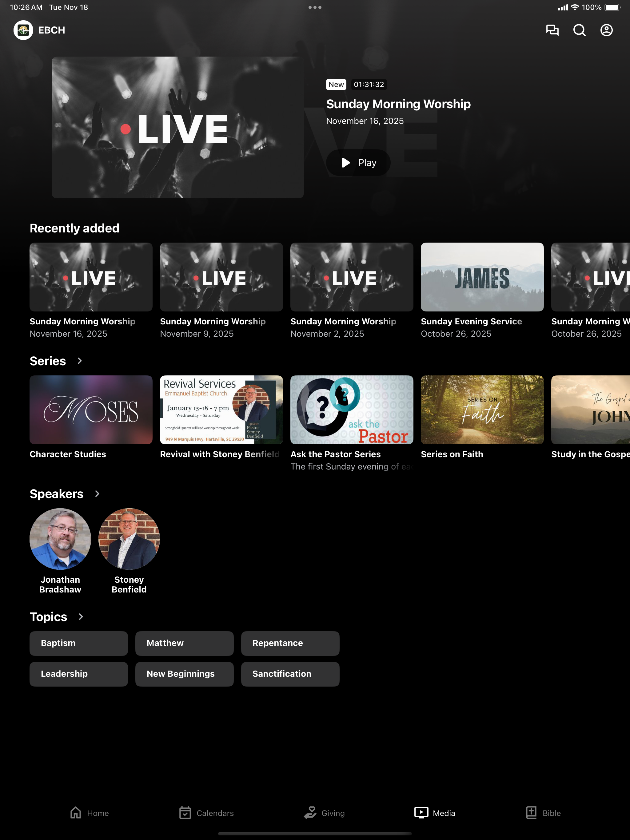Open the Gospel of John series thumbnail

pyautogui.click(x=591, y=410)
